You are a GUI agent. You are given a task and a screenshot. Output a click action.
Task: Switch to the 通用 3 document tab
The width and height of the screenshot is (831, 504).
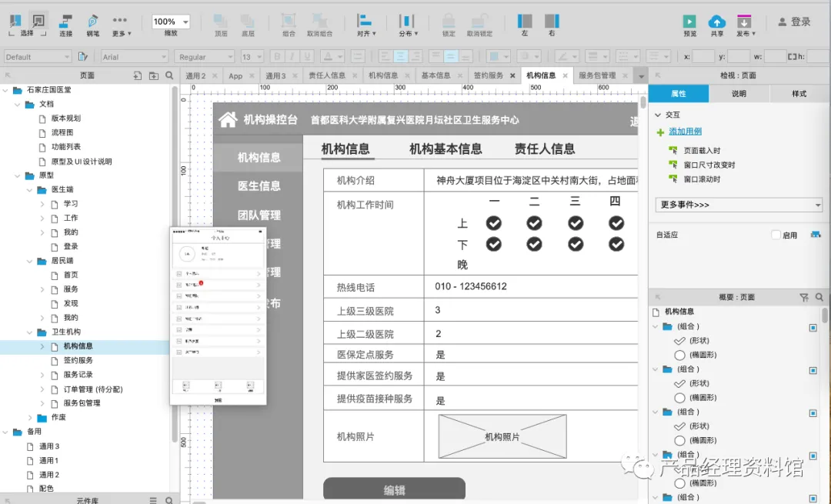275,75
